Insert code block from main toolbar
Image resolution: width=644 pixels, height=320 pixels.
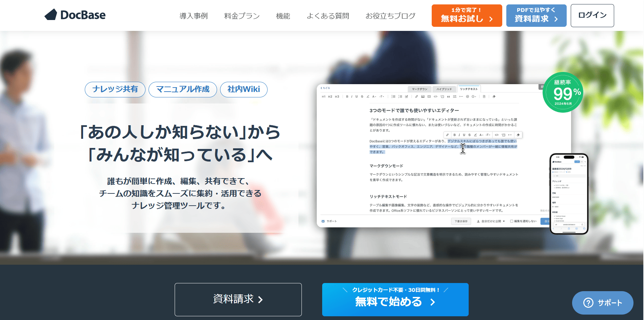[x=442, y=97]
